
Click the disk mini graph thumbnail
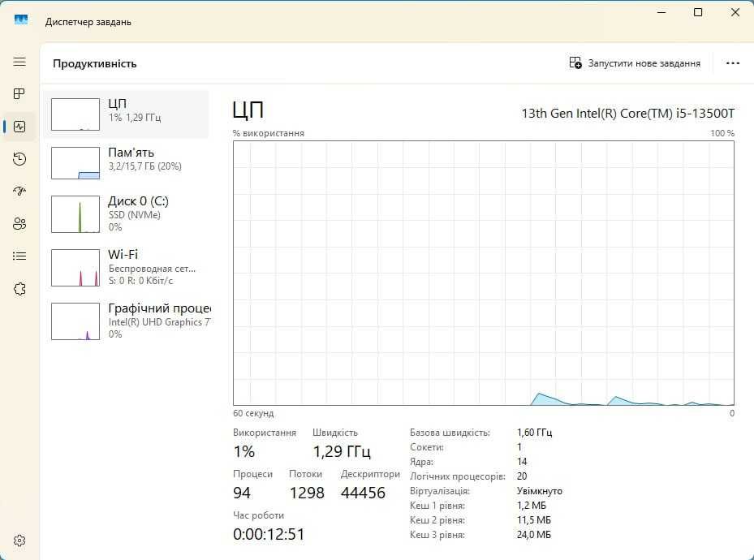point(75,214)
